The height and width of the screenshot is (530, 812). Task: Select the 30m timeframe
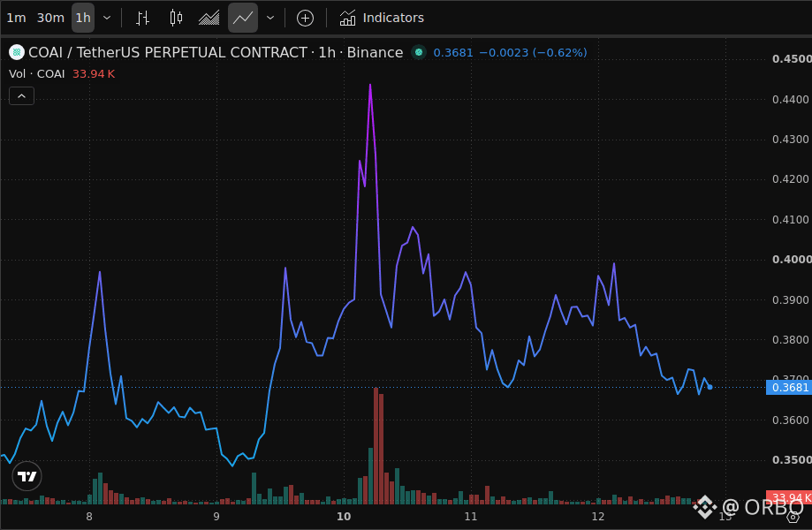coord(50,18)
